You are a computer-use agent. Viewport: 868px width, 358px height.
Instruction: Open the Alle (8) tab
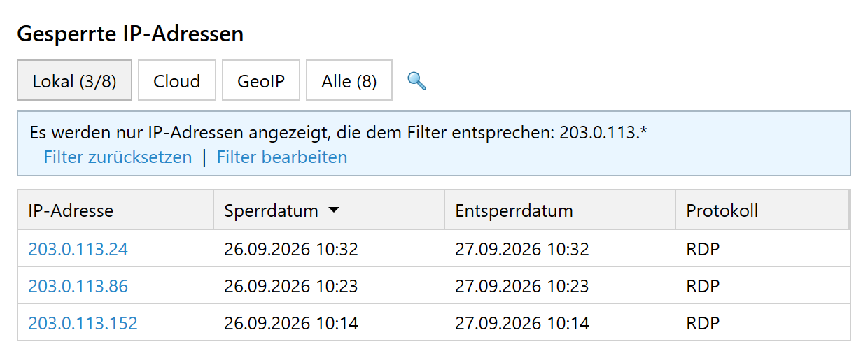349,80
